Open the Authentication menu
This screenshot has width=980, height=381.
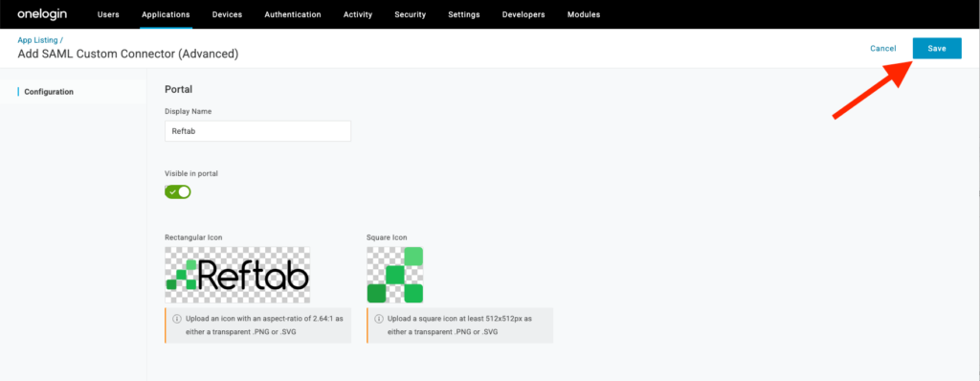[x=293, y=14]
